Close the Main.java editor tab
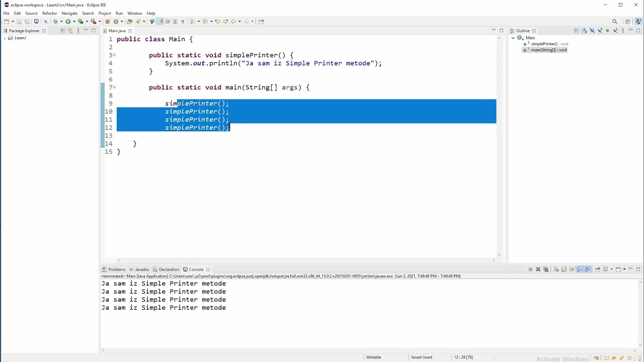Viewport: 644px width, 362px height. [130, 31]
